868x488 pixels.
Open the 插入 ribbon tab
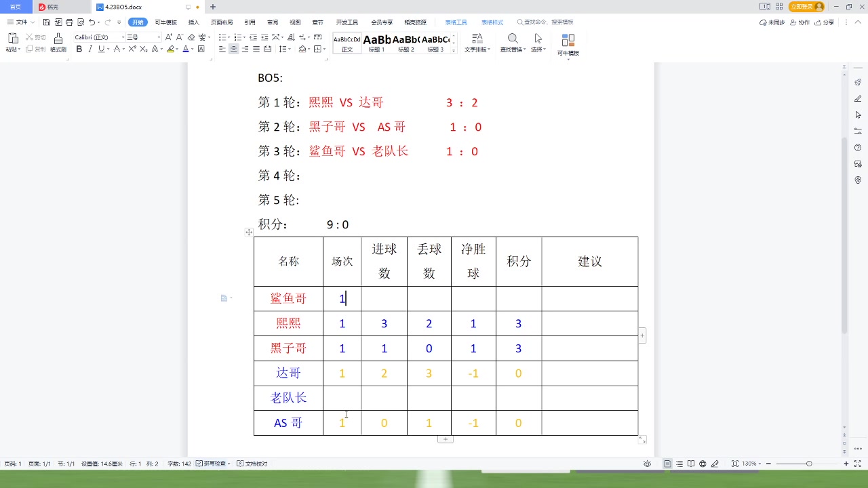(x=194, y=22)
